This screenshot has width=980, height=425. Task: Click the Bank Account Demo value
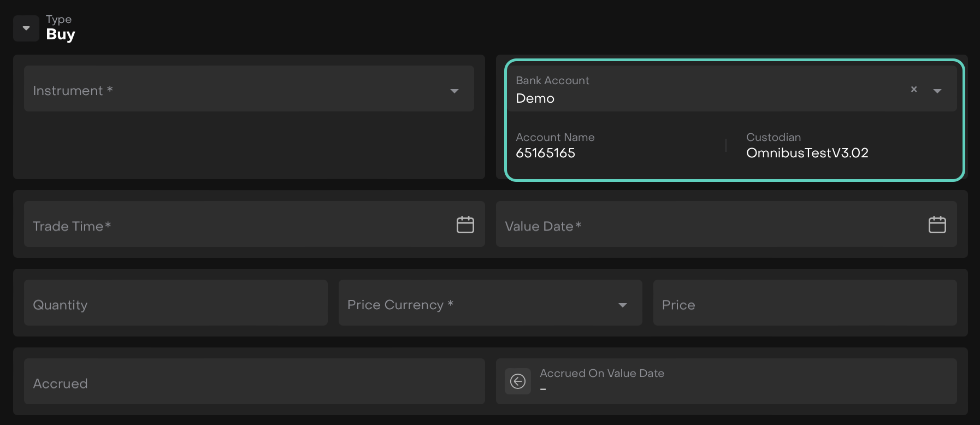click(535, 98)
